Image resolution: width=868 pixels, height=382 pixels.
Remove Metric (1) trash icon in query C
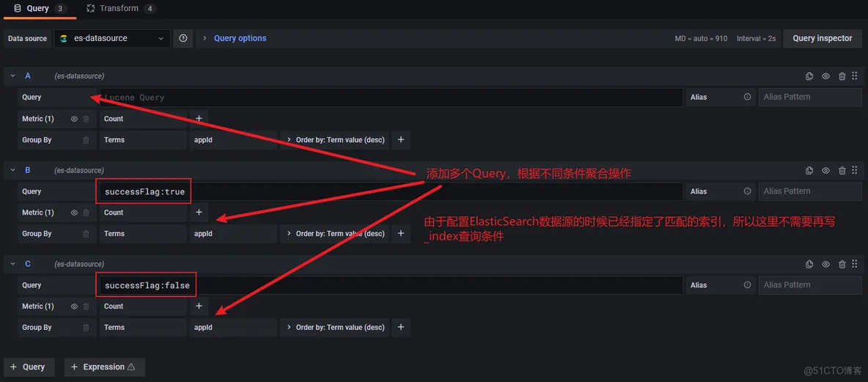coord(86,306)
